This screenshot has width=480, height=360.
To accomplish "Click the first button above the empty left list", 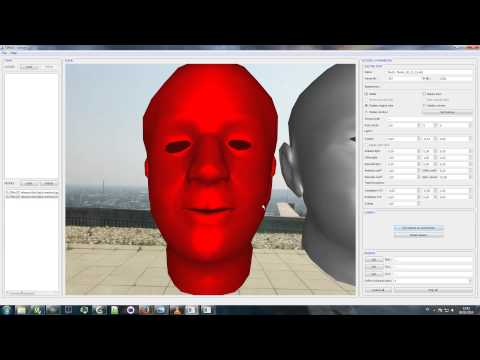I will (29, 67).
